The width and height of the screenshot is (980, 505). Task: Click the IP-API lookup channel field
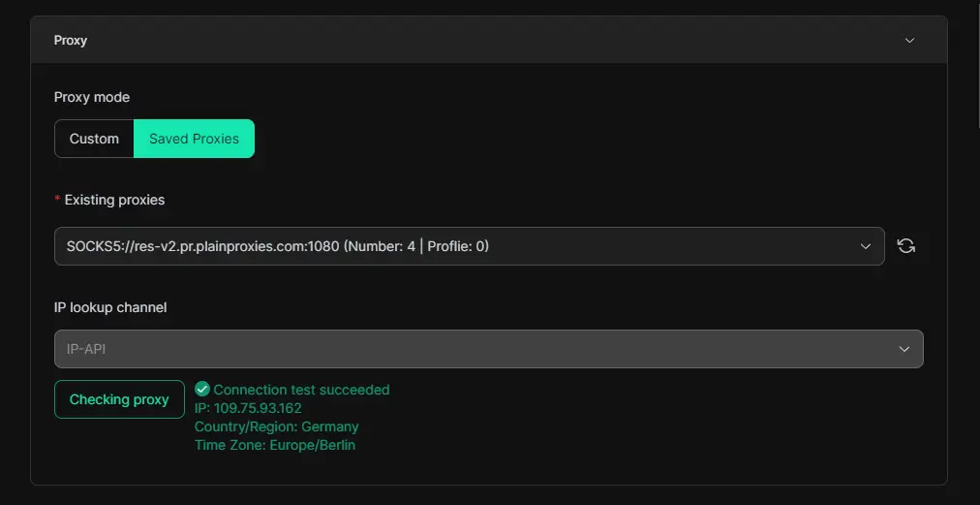click(489, 349)
